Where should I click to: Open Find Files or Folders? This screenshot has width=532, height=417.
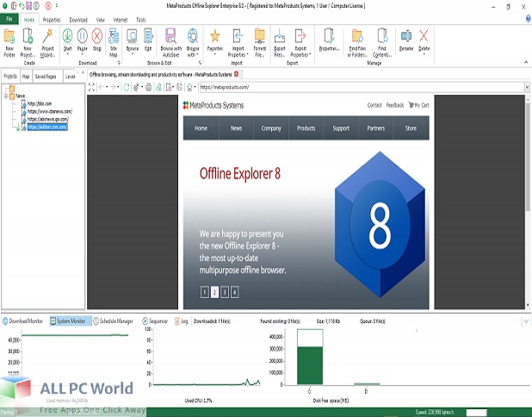click(x=357, y=42)
